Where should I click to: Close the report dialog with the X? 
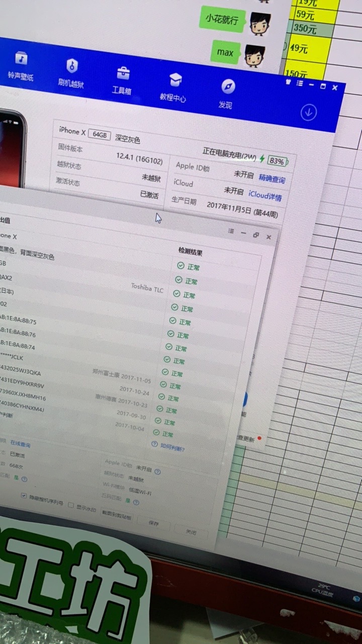(x=269, y=236)
